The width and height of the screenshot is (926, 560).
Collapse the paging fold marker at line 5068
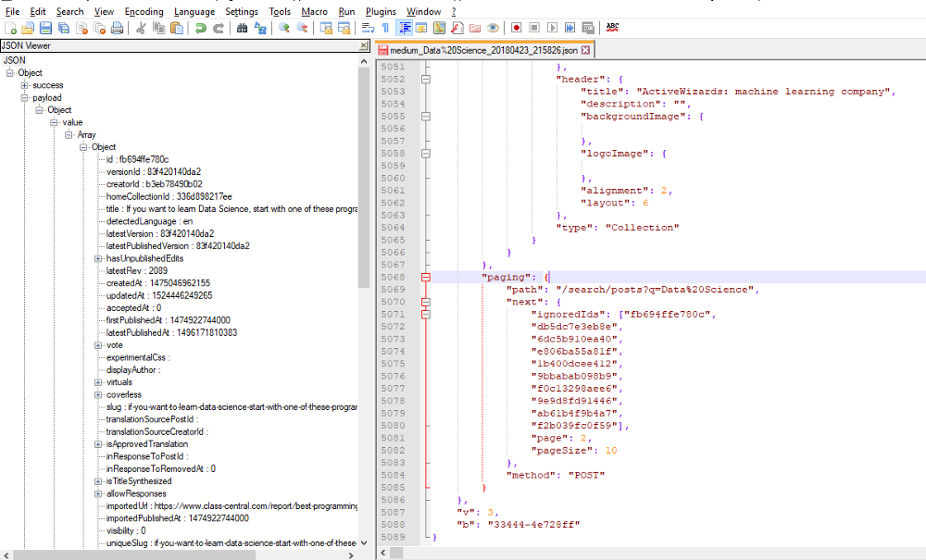[426, 277]
